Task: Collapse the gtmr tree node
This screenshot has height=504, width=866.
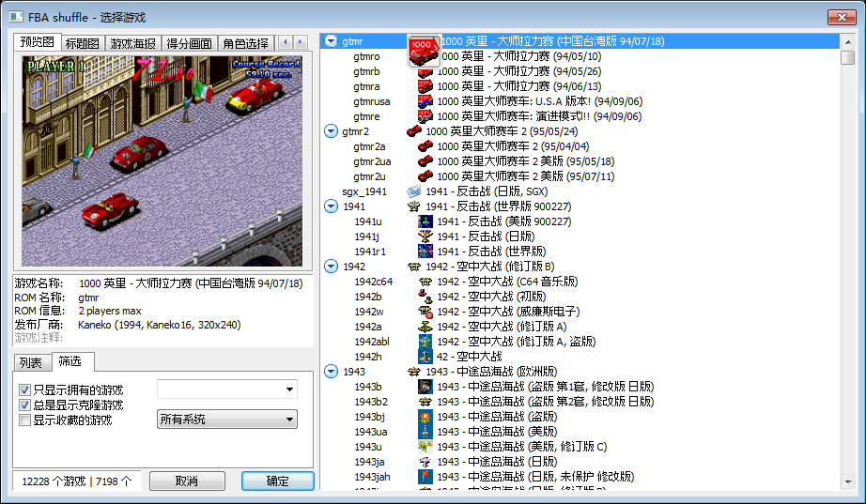Action: [x=331, y=41]
